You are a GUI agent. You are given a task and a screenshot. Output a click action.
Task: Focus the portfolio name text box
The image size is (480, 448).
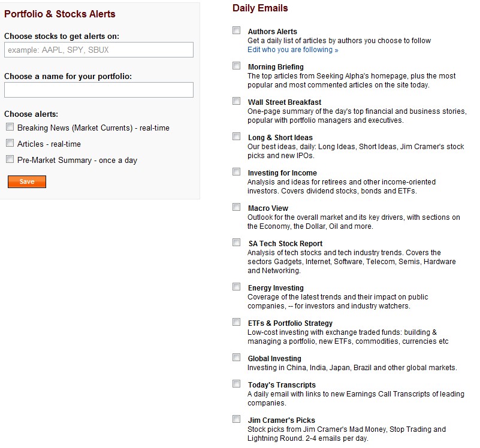click(99, 90)
